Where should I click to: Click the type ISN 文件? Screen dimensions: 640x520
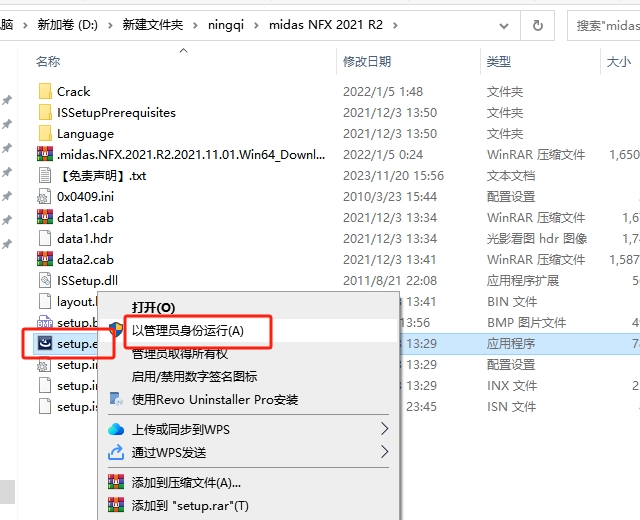[511, 407]
